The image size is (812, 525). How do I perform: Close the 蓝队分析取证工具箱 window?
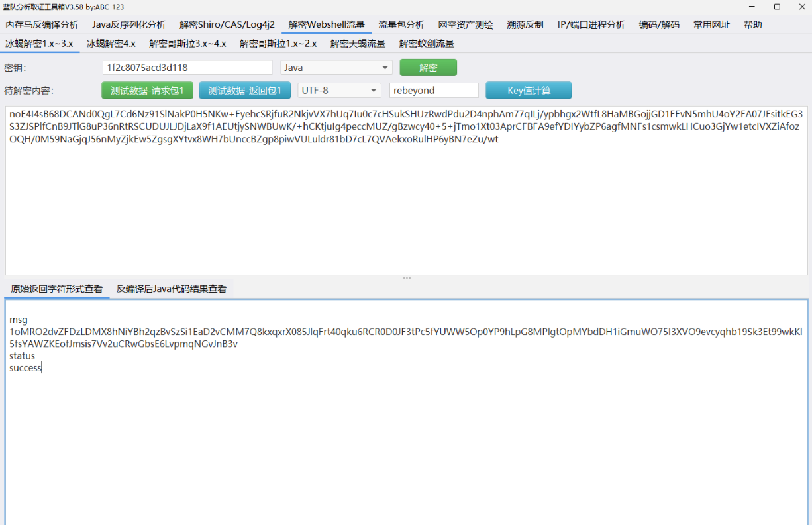point(802,7)
